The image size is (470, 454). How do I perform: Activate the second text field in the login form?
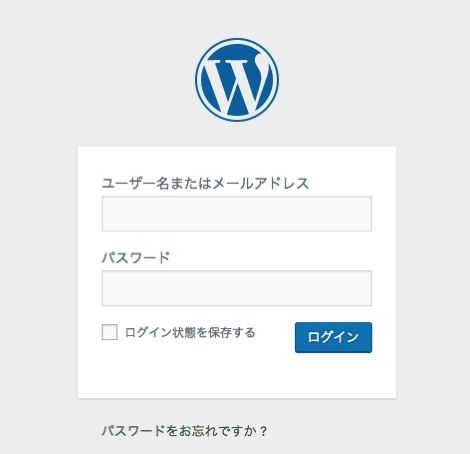pos(237,288)
